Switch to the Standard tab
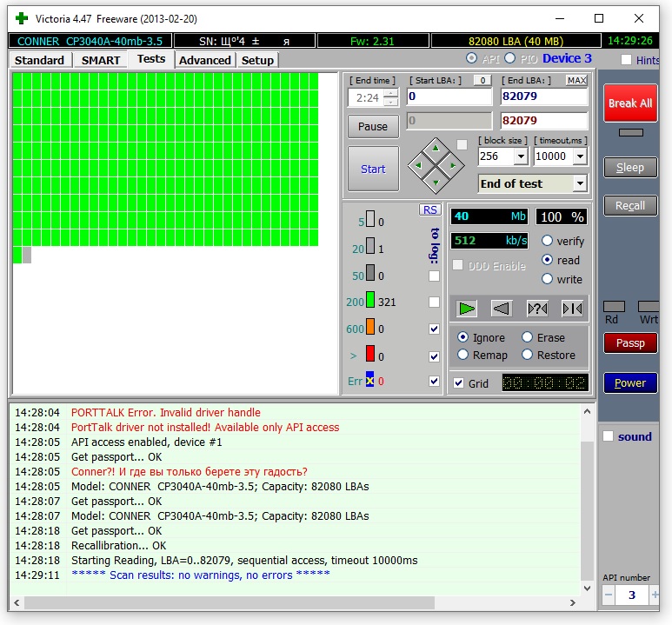This screenshot has height=625, width=672. [39, 60]
